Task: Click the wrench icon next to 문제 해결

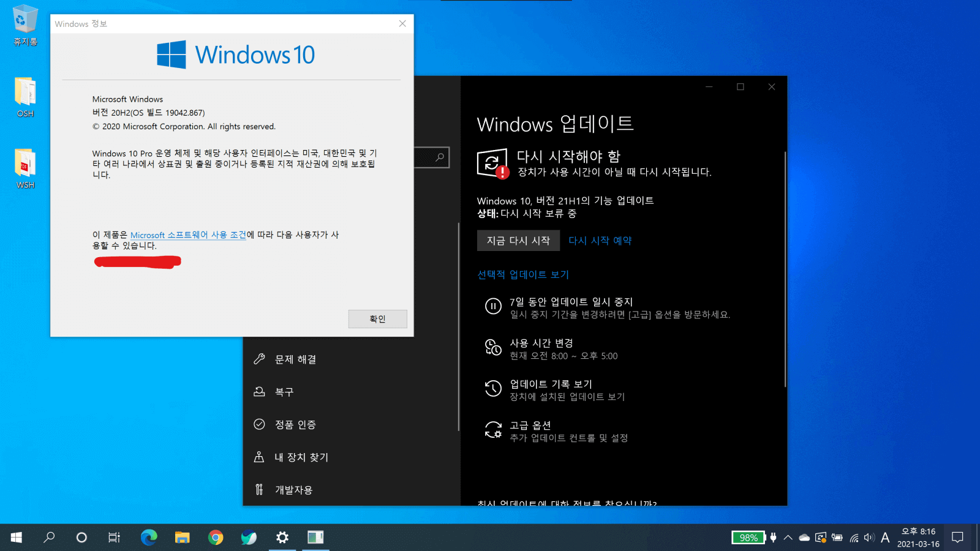Action: pos(259,359)
